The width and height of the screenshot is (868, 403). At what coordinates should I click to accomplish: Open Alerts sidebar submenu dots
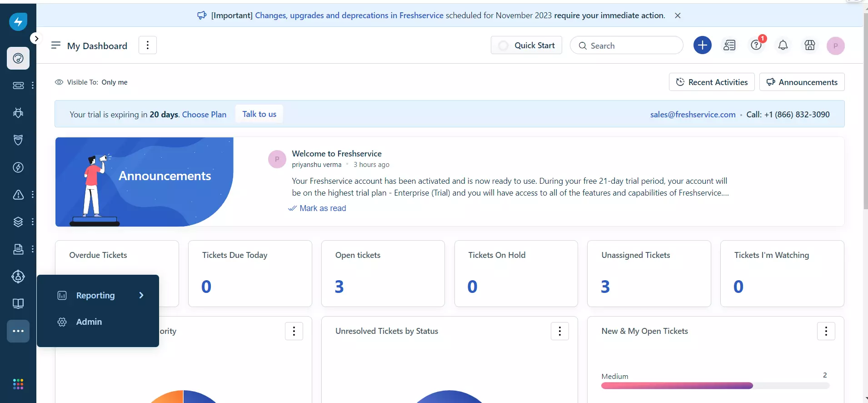click(x=33, y=195)
